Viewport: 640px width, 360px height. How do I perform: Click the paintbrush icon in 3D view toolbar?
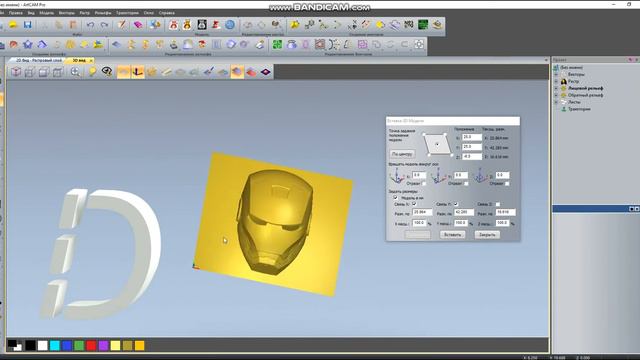[209, 72]
